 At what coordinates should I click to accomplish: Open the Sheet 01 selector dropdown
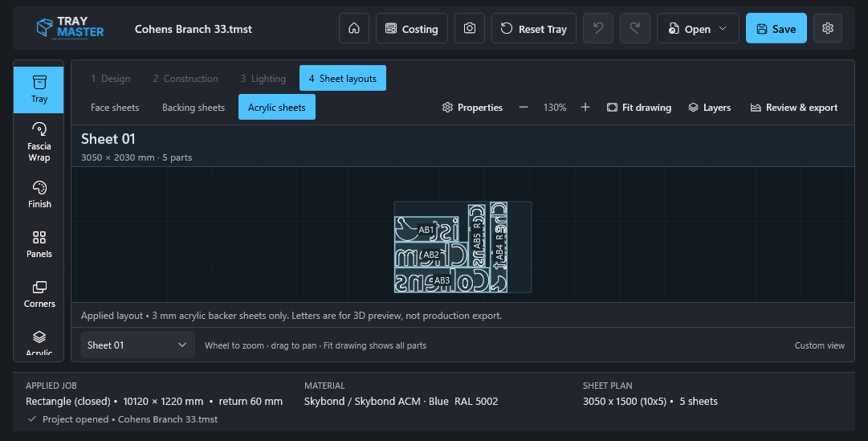point(138,345)
